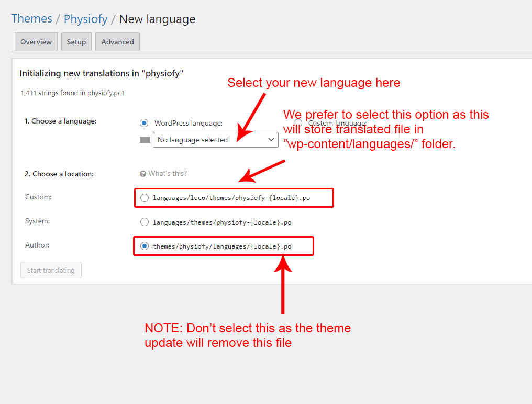Click the "What's this?" help link
This screenshot has height=404, width=532.
pyautogui.click(x=168, y=174)
